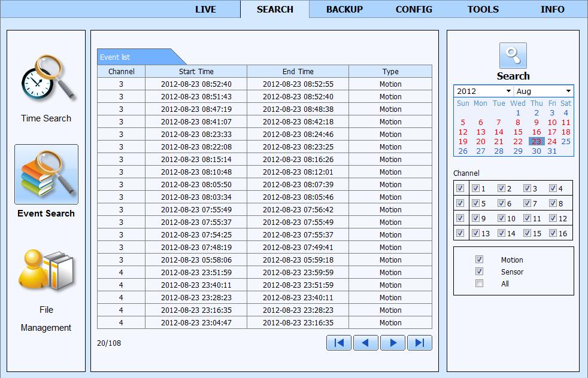
Task: Select August 31 in the calendar
Action: 552,151
